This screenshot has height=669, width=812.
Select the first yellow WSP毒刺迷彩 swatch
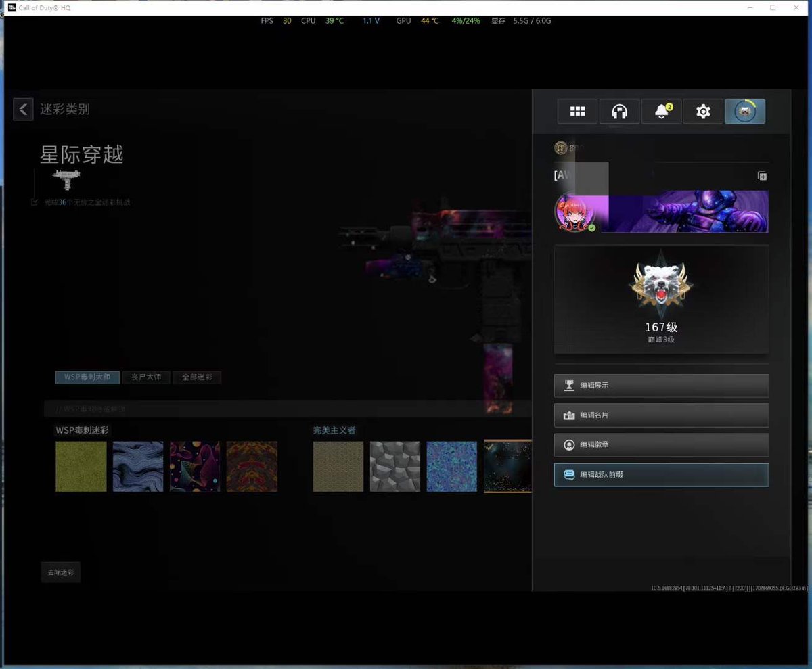(81, 466)
